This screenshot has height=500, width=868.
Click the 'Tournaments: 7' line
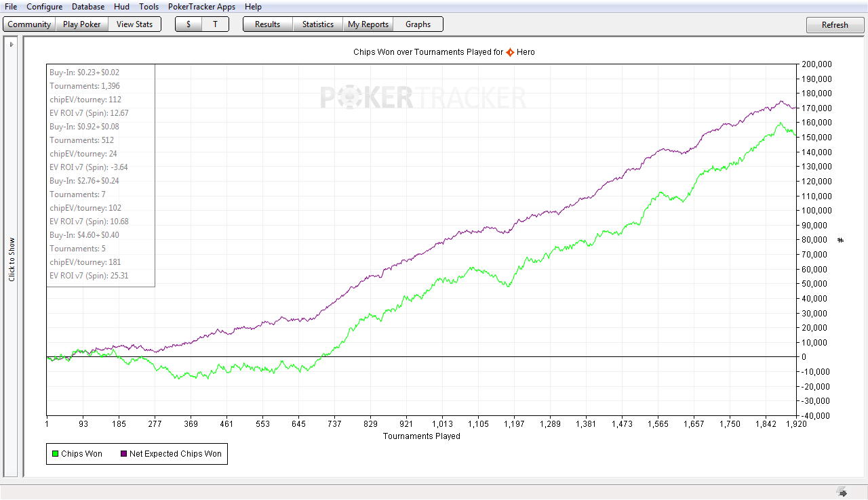(77, 194)
